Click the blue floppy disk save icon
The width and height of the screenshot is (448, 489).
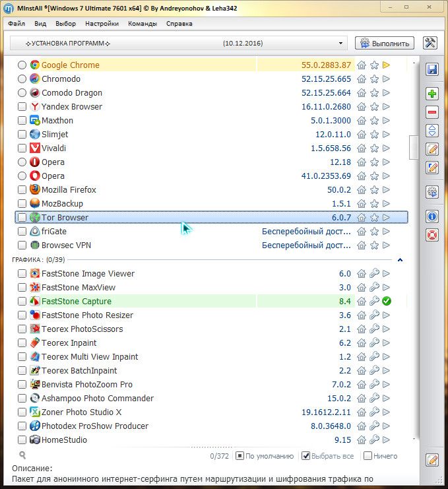(x=432, y=69)
